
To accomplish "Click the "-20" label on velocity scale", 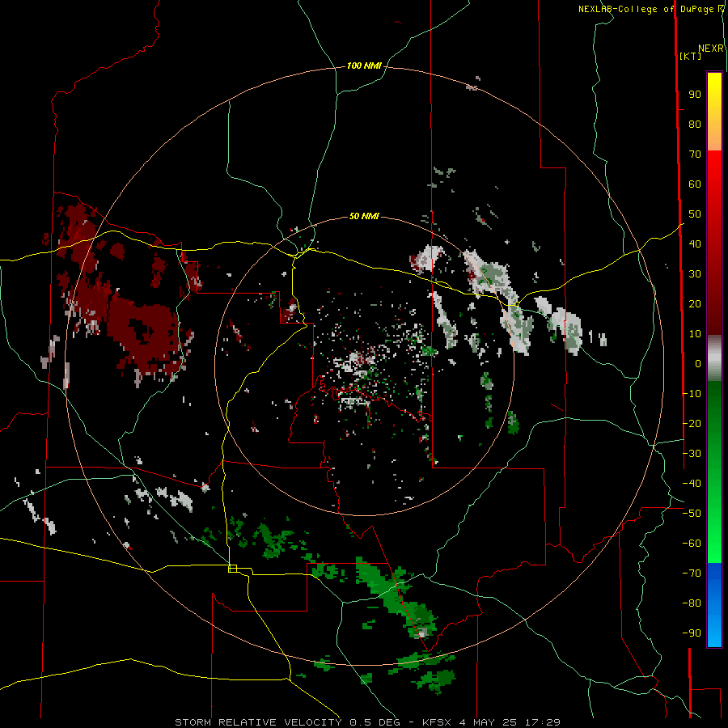I will (692, 424).
